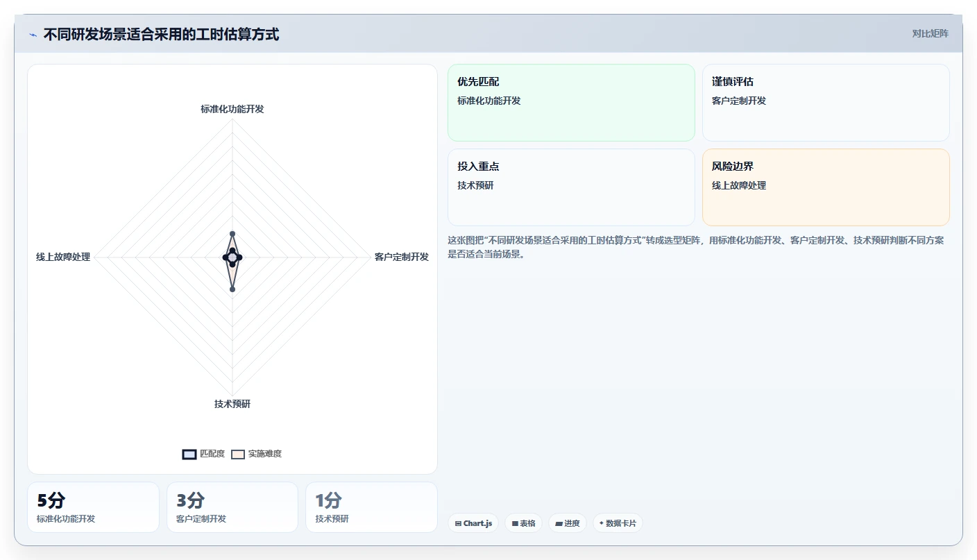Click the bottom data point on the radar chart
The image size is (977, 560).
232,289
